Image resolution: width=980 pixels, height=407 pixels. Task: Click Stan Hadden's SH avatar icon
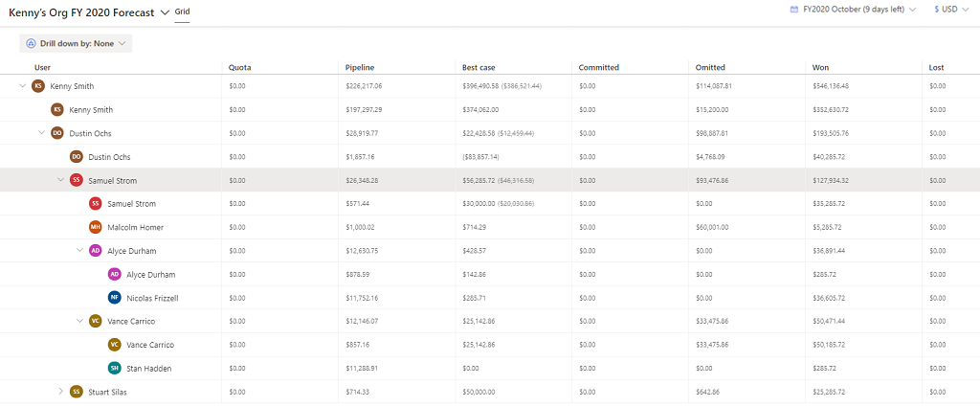pyautogui.click(x=114, y=368)
